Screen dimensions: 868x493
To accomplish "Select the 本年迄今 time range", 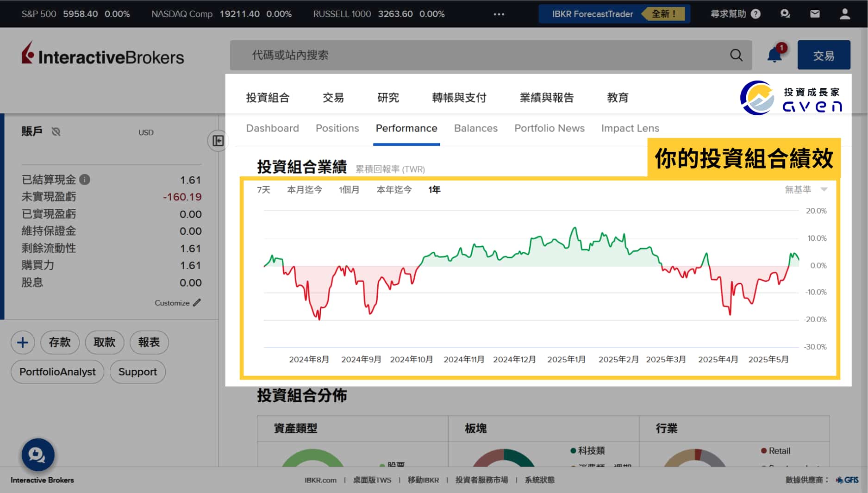I will point(394,190).
